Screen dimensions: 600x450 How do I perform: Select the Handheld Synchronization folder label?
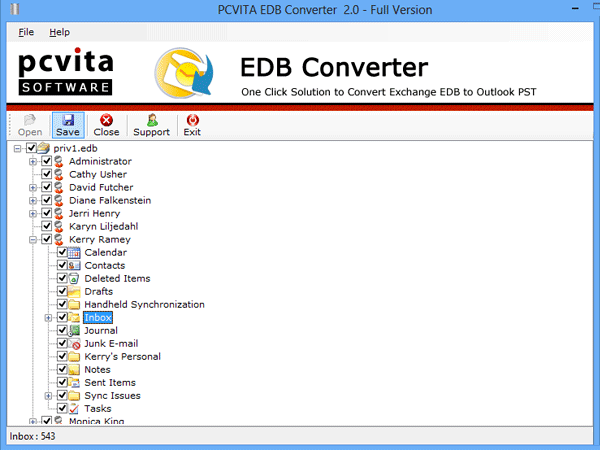click(144, 304)
